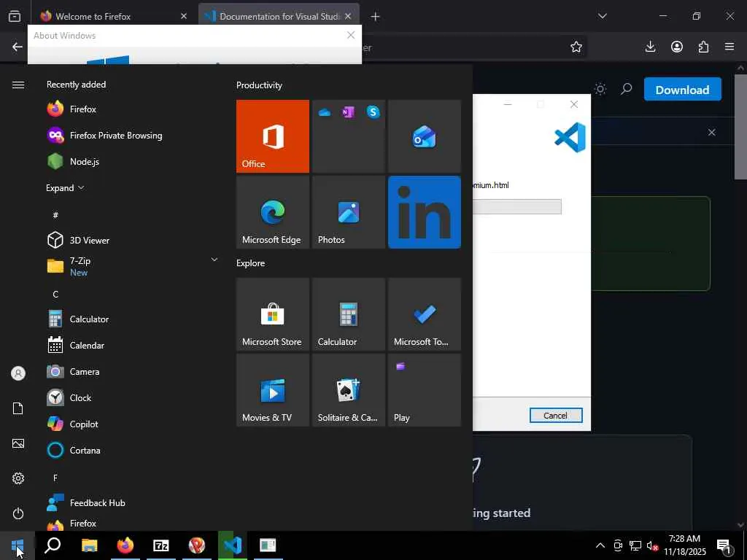The image size is (747, 560).
Task: Open user account in Start sidebar
Action: 18,373
